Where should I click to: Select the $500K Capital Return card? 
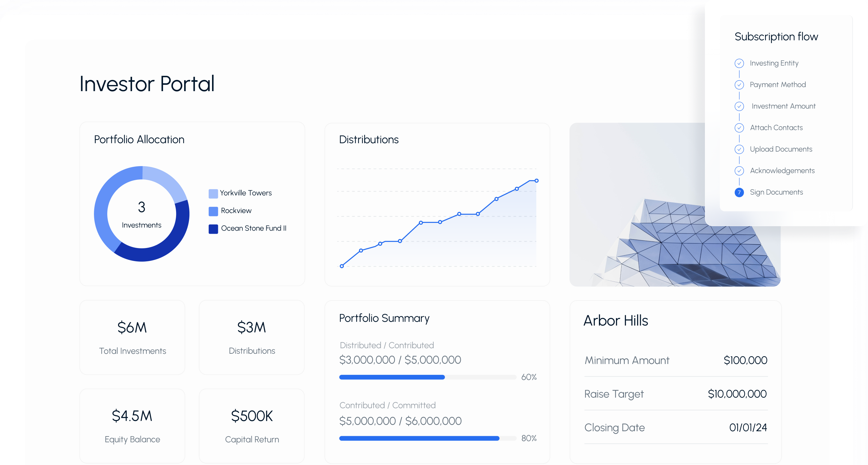click(251, 426)
